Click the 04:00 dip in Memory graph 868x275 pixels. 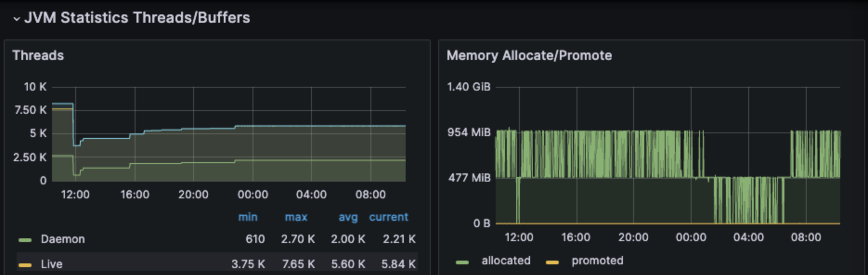pyautogui.click(x=748, y=200)
